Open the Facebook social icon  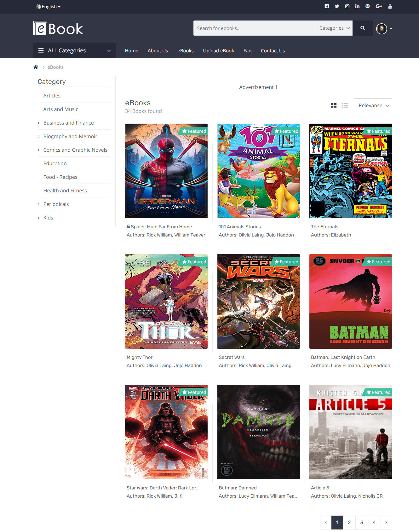(x=327, y=6)
